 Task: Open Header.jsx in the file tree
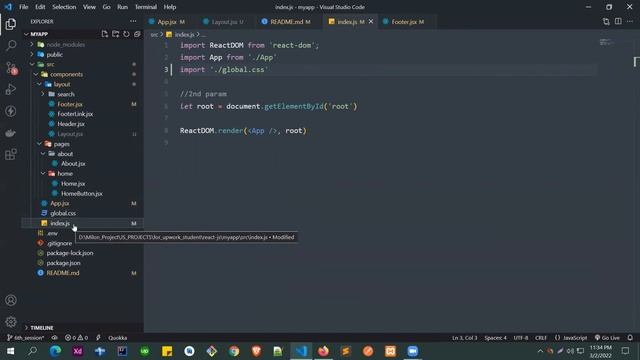click(x=71, y=124)
